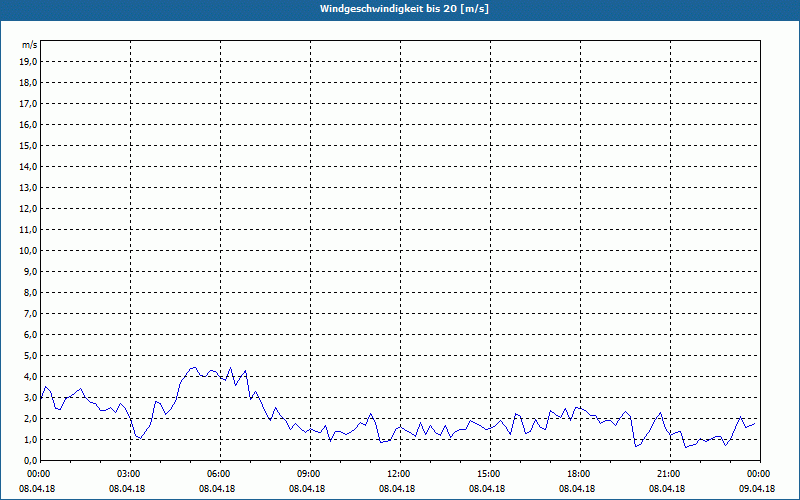Viewport: 800px width, 500px height.
Task: Pick the 03:00 time label
Action: pyautogui.click(x=127, y=474)
